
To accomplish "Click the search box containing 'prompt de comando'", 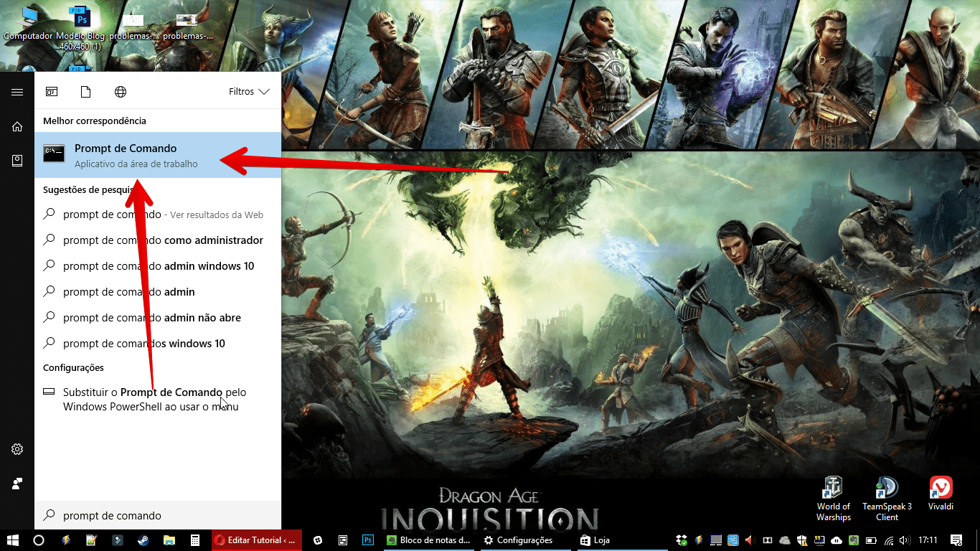I will click(158, 515).
